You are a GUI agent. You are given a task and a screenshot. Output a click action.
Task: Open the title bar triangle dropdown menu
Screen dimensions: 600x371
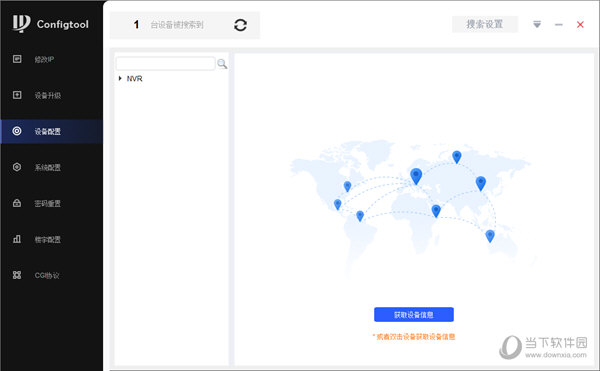click(x=537, y=24)
